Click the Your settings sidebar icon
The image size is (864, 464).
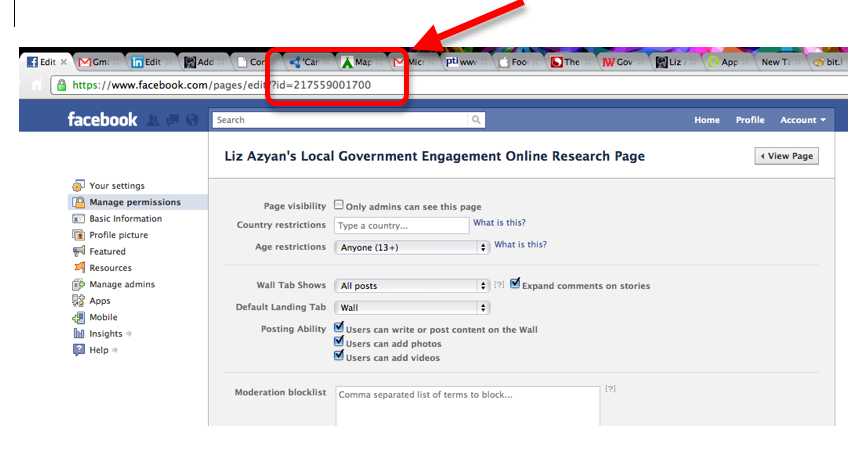pyautogui.click(x=79, y=186)
